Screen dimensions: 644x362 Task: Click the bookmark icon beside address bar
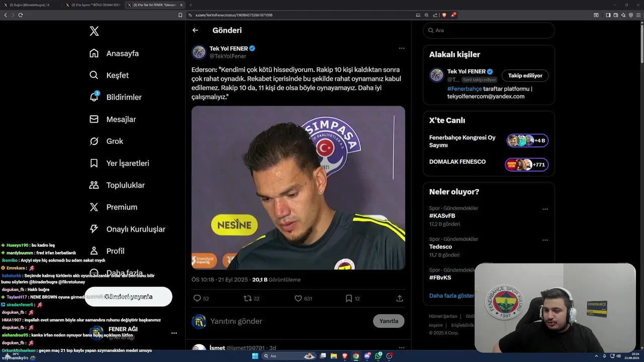pos(180,15)
